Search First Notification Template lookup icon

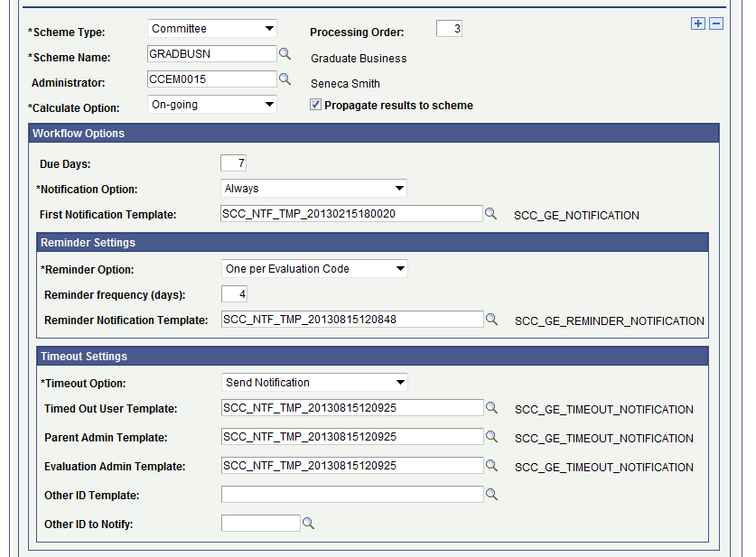tap(490, 214)
